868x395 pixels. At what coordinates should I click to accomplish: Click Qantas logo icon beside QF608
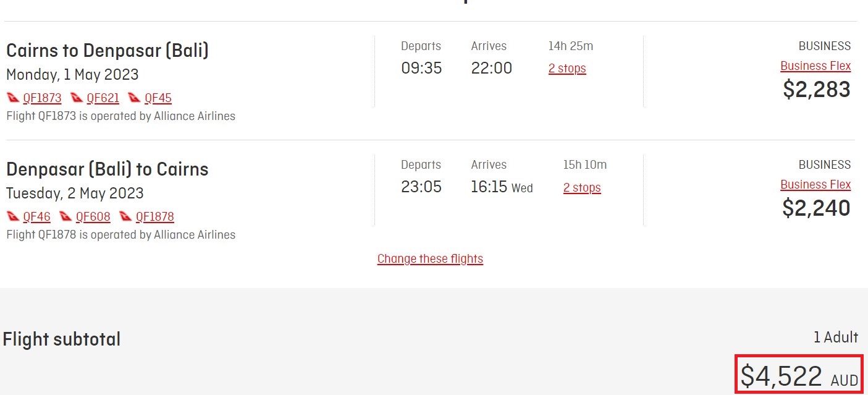[66, 216]
